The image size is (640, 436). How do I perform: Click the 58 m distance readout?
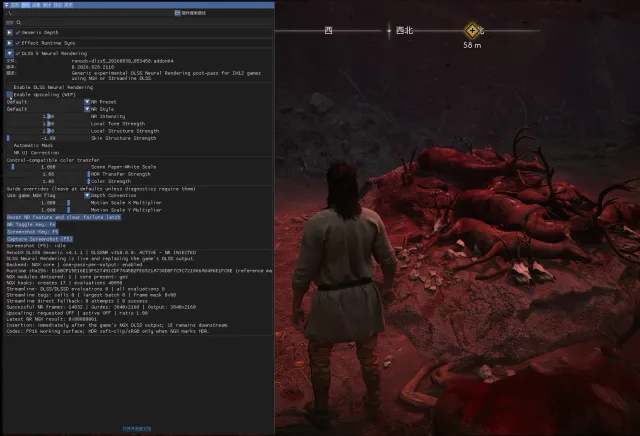click(472, 45)
